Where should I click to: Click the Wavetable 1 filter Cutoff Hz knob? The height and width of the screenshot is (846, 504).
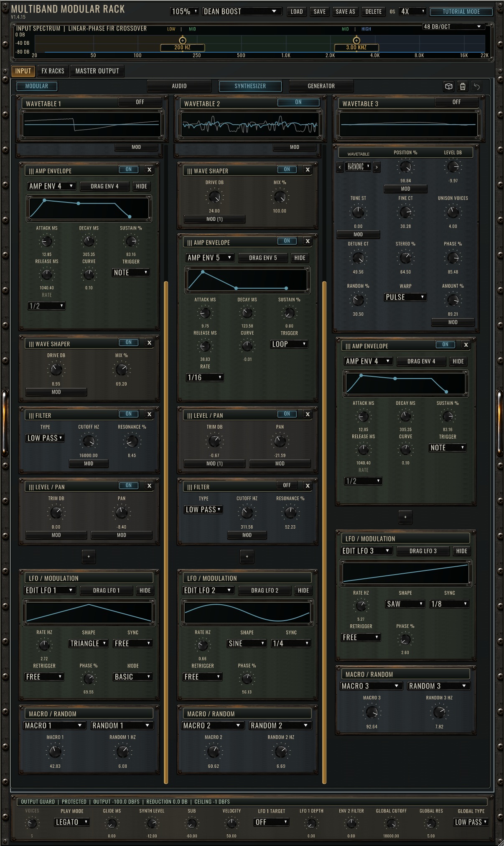(89, 441)
